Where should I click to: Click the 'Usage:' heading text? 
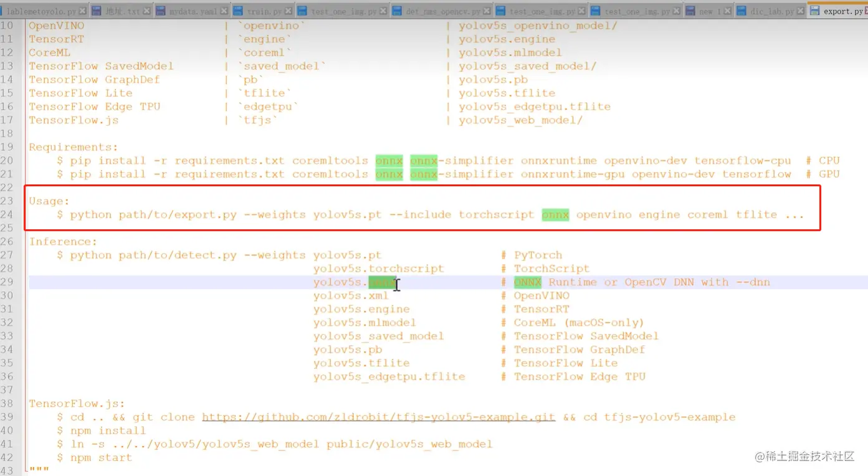click(49, 201)
